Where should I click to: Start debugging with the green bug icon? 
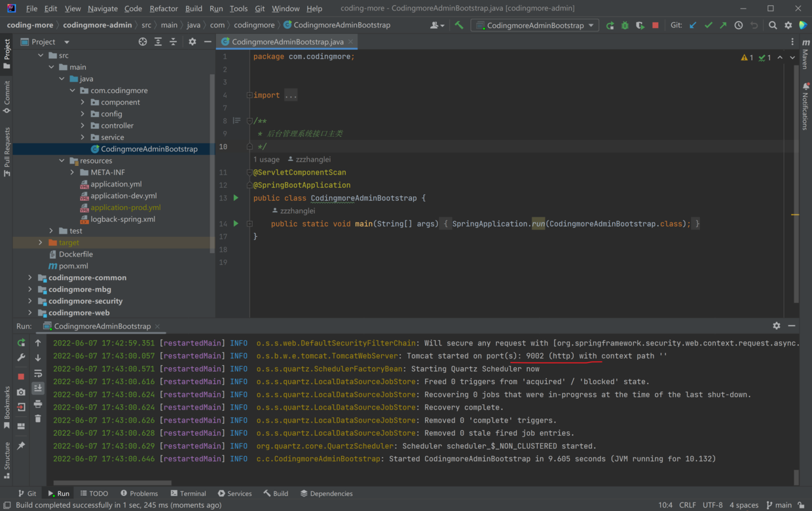pyautogui.click(x=625, y=26)
